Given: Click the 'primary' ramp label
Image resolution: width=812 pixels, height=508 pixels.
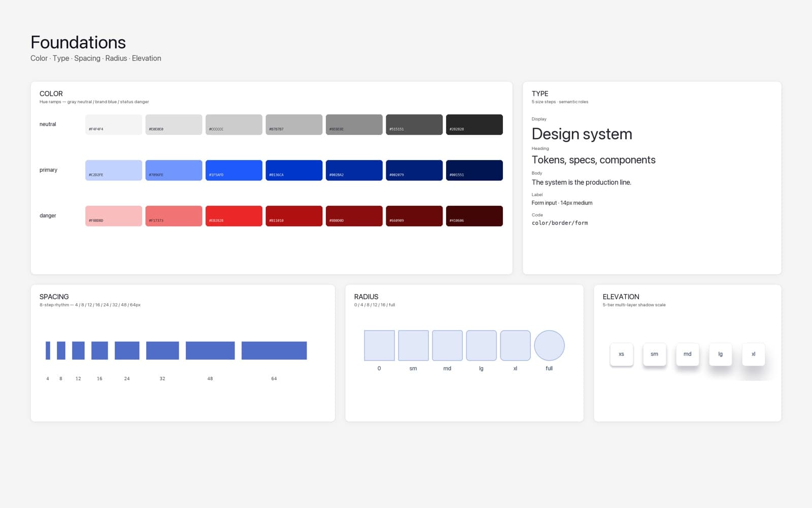Looking at the screenshot, I should (x=48, y=170).
